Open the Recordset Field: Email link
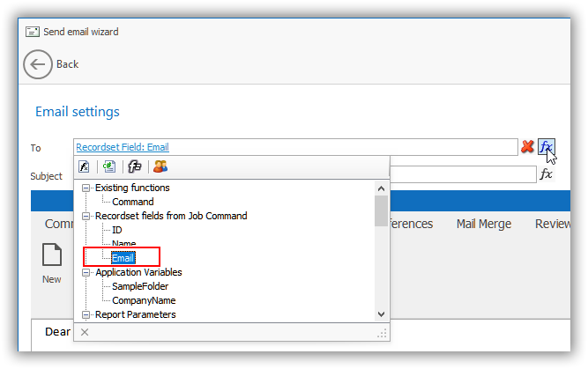Viewport: 588px width, 369px height. tap(123, 147)
